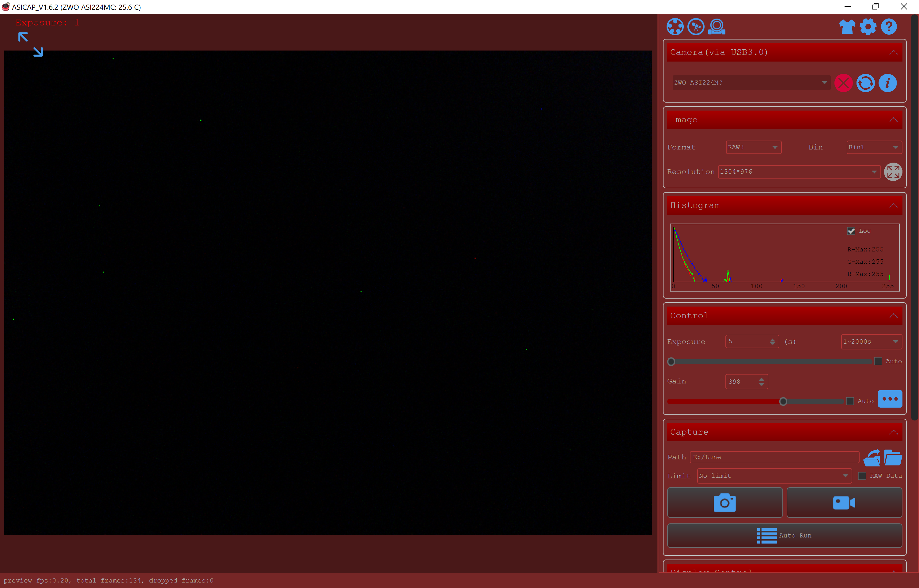Take a snapshot with camera button
The image size is (919, 588).
click(x=724, y=503)
